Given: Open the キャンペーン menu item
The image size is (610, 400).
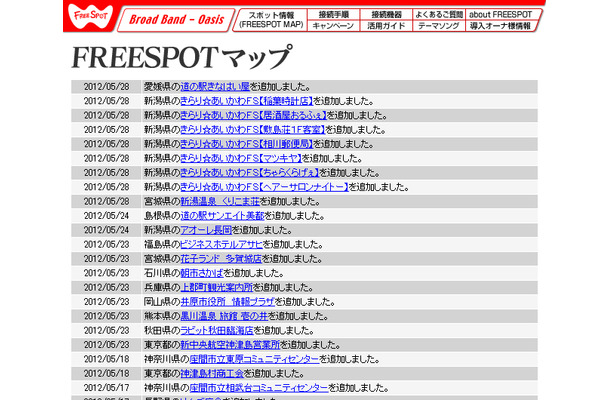Looking at the screenshot, I should [333, 26].
